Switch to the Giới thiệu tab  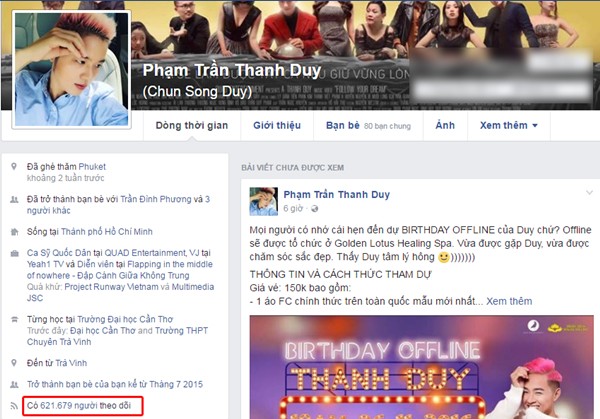point(277,126)
